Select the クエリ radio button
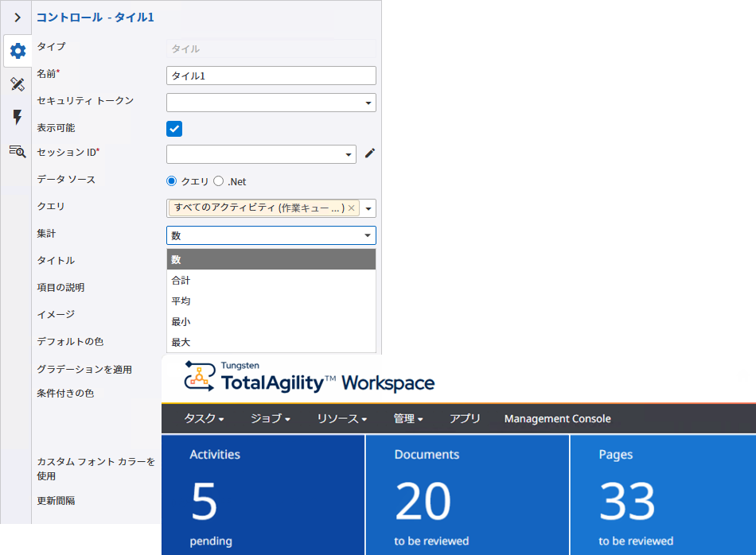 click(170, 180)
